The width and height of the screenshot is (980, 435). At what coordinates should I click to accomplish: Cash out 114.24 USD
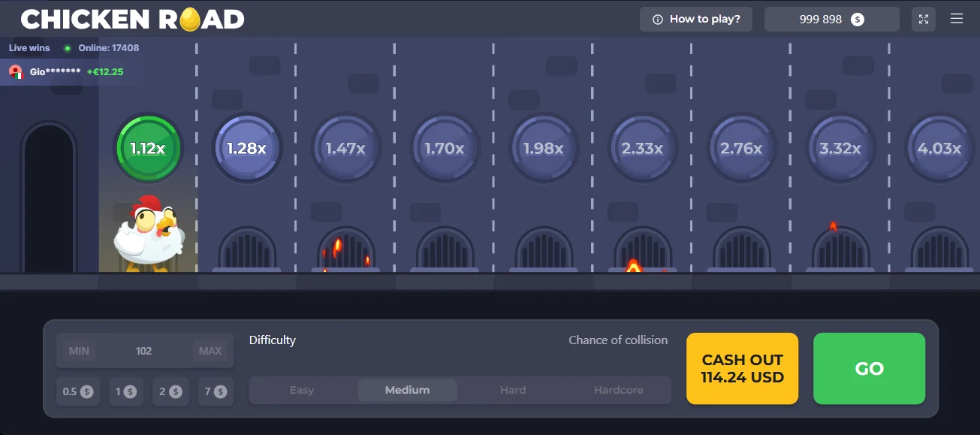[743, 369]
